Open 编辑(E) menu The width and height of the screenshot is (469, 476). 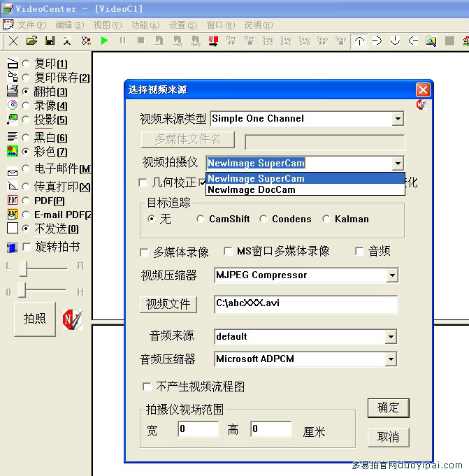70,25
